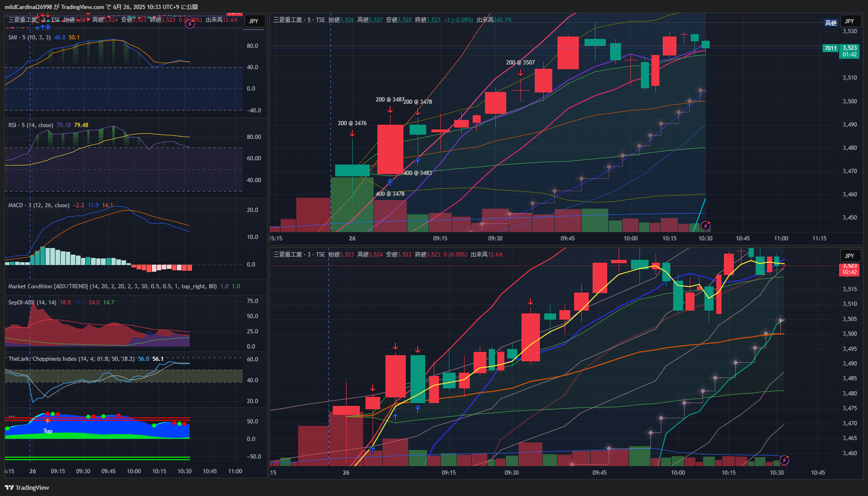Screen dimensions: 868x496
Task: Click the lightning icon at the bottom of the 5-minute chart
Action: coord(705,226)
